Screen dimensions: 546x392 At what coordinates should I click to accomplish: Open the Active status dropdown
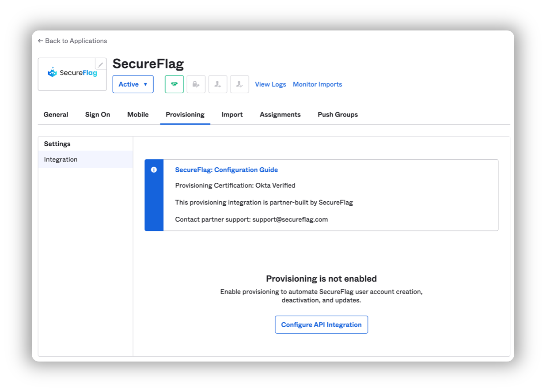pos(133,84)
